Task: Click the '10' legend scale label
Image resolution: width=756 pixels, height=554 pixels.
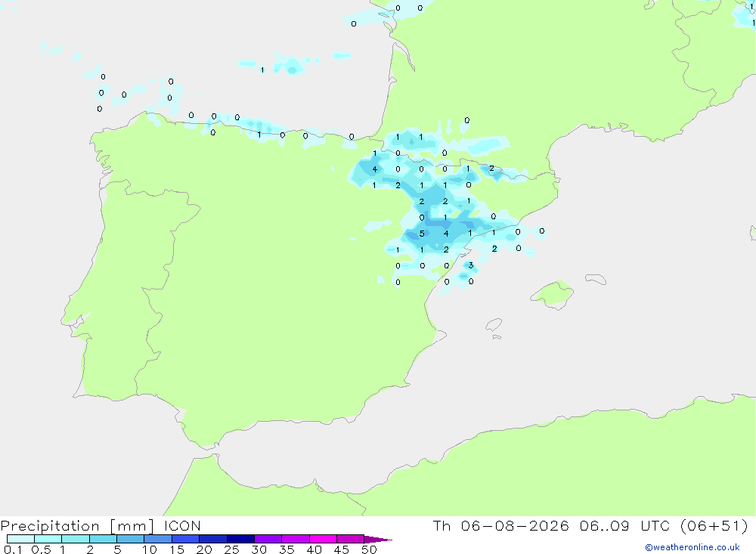Action: 150,549
